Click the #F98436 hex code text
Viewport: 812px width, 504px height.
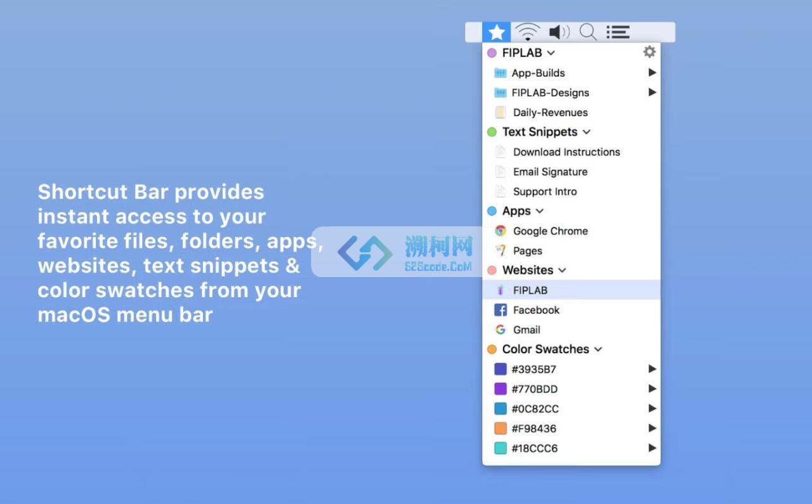pyautogui.click(x=534, y=429)
